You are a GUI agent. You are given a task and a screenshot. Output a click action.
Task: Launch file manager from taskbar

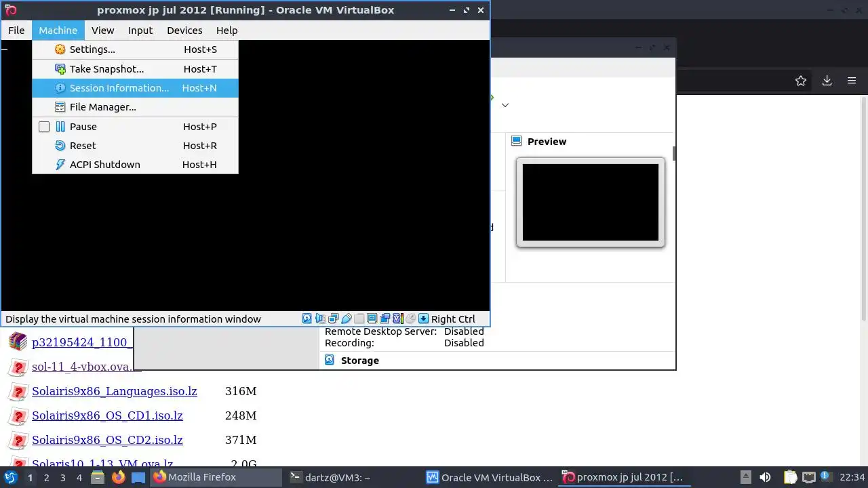click(x=98, y=477)
